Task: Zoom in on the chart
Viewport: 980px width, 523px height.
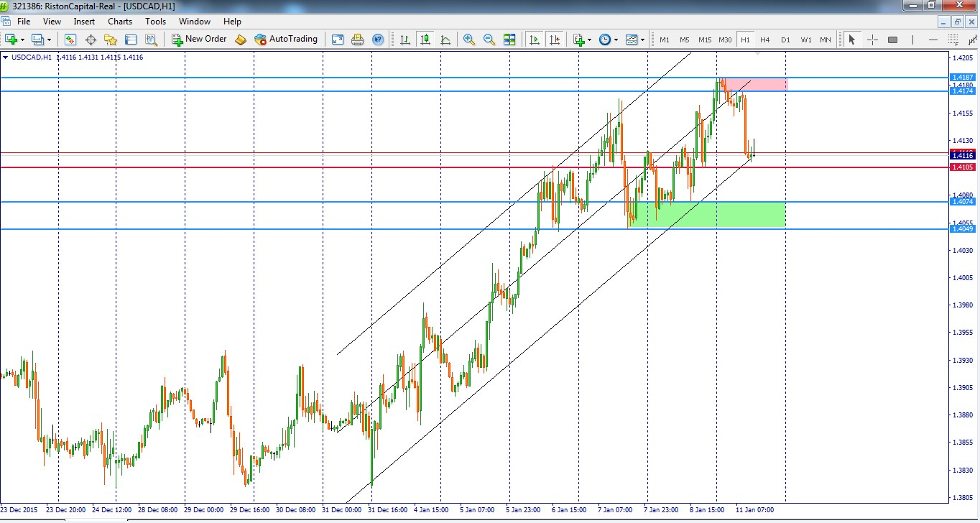Action: coord(469,40)
